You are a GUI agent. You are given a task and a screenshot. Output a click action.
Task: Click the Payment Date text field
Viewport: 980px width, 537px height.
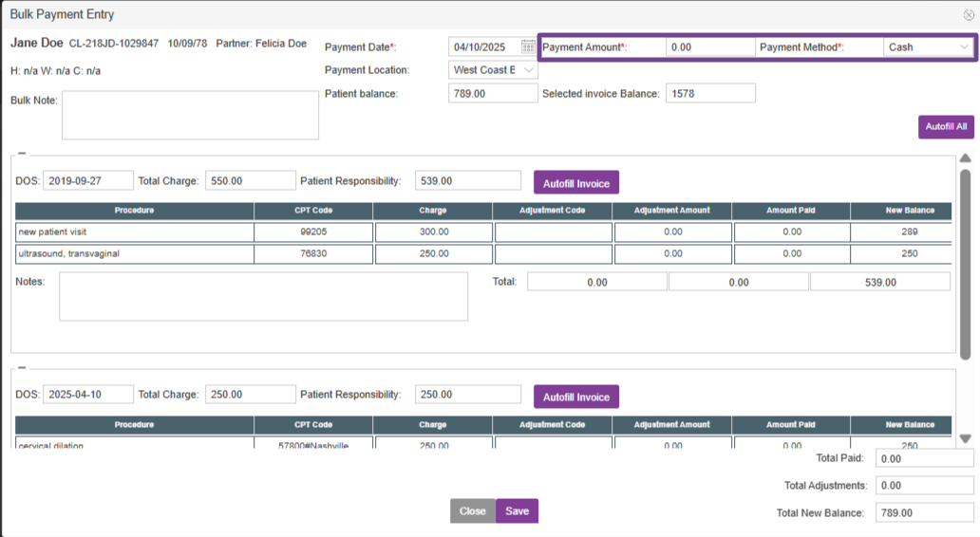(484, 46)
